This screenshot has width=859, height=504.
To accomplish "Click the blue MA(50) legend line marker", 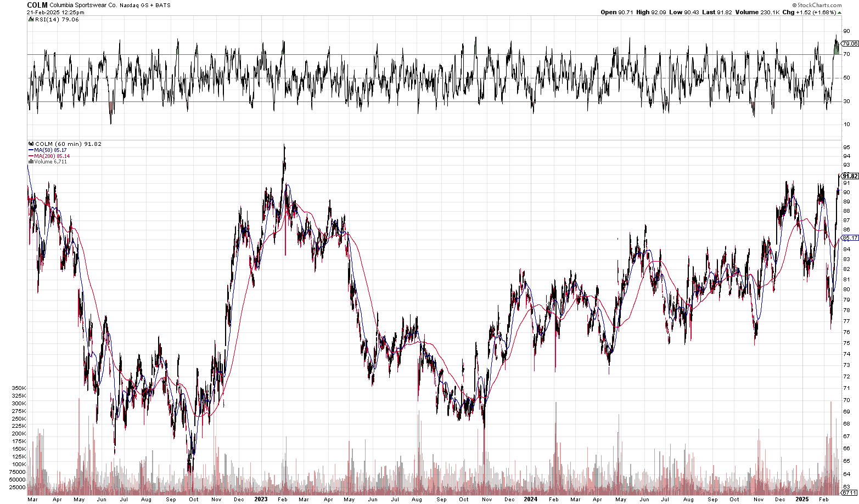I will click(31, 150).
